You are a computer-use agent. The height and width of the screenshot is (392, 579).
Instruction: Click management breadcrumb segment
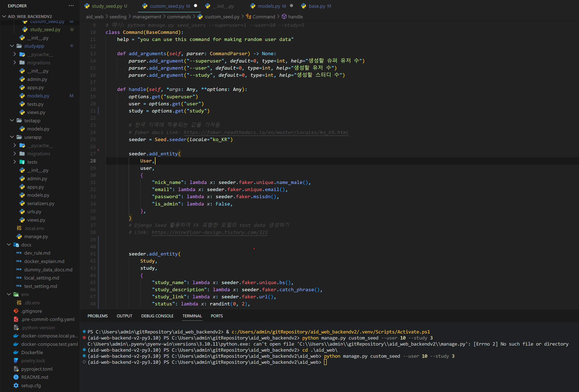[x=147, y=17]
